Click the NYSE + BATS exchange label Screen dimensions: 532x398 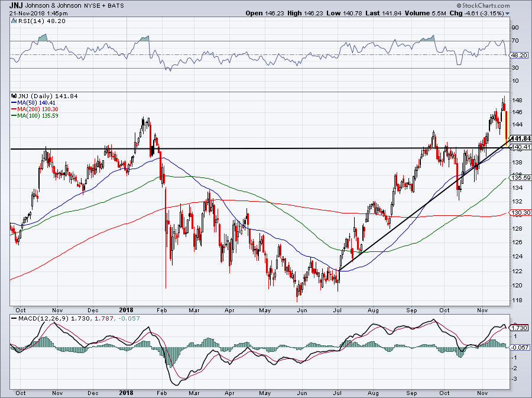[104, 5]
